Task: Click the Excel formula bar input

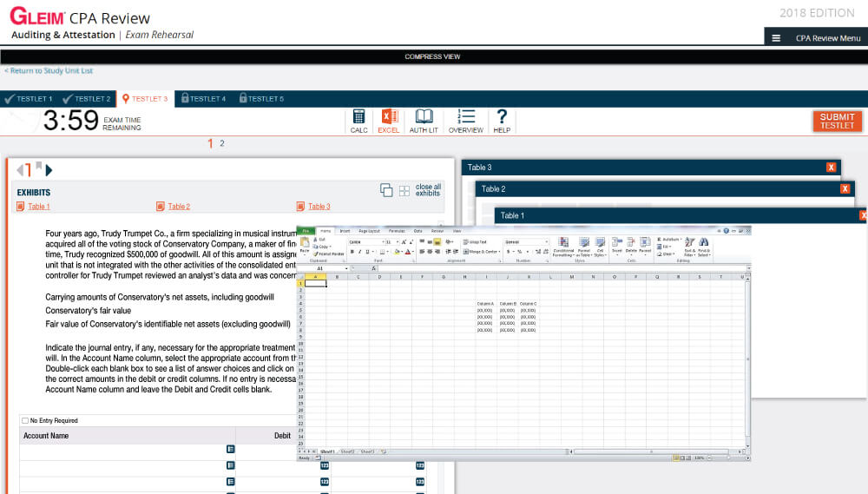Action: coord(562,268)
